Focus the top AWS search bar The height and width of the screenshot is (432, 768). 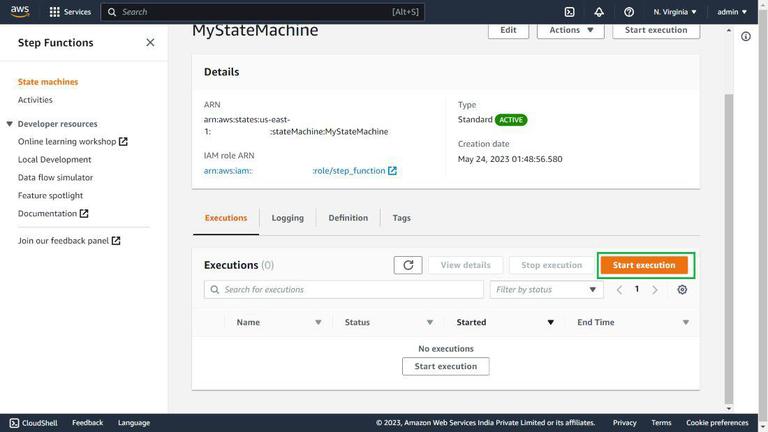[x=263, y=12]
